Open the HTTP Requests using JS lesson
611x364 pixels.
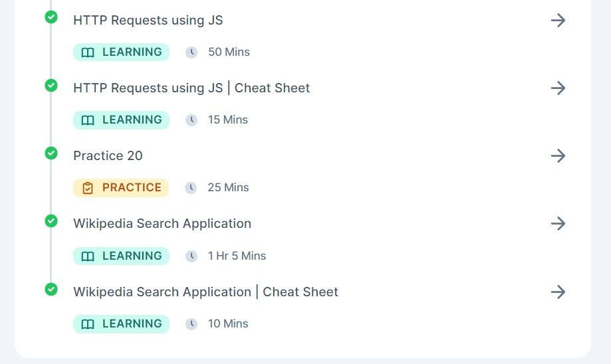click(148, 20)
